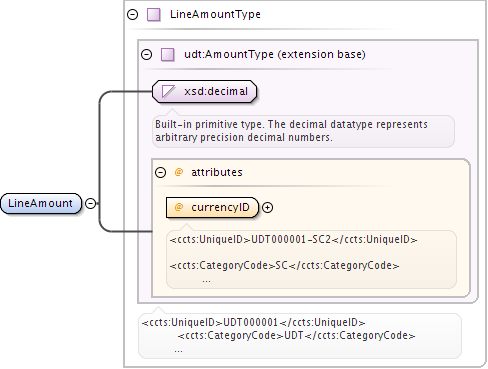Click the udt:AmountType type icon

point(167,54)
